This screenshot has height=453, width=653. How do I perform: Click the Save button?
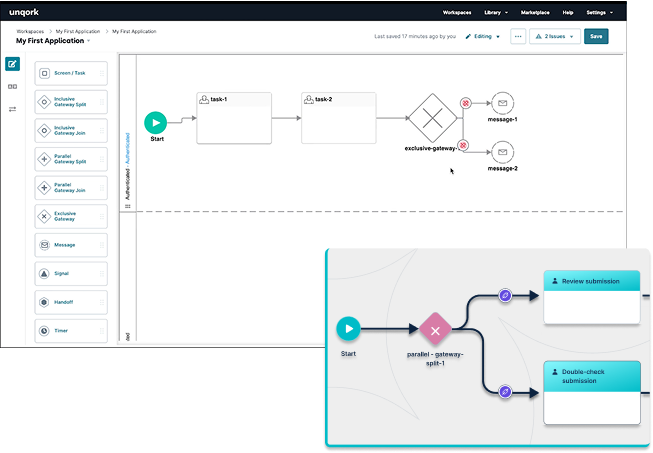(596, 36)
